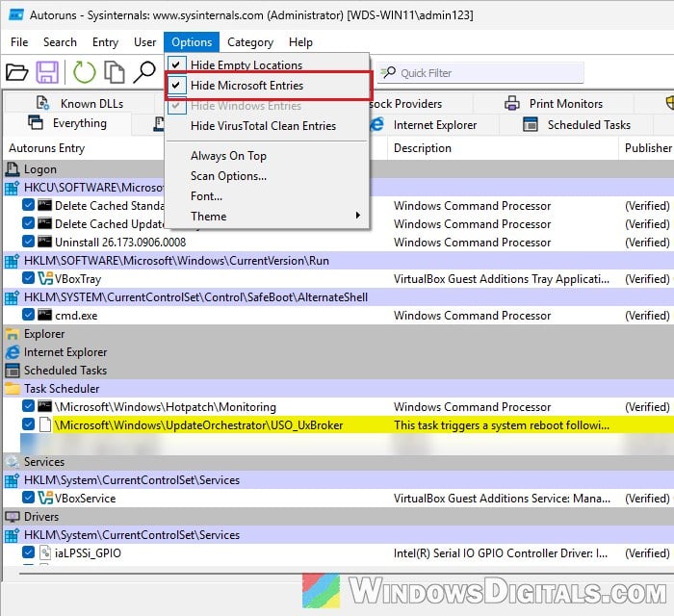This screenshot has width=674, height=616.
Task: Toggle Hide Microsoft Entries option
Action: [267, 86]
